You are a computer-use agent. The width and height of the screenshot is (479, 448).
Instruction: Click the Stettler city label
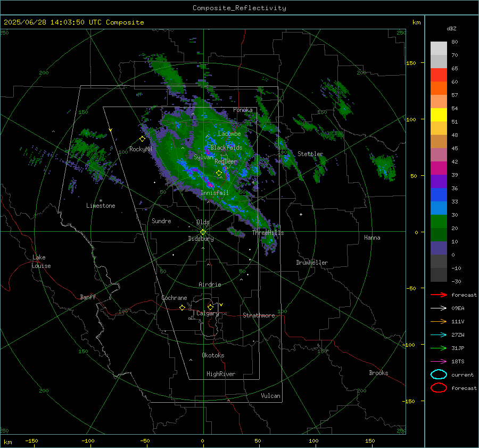(310, 154)
